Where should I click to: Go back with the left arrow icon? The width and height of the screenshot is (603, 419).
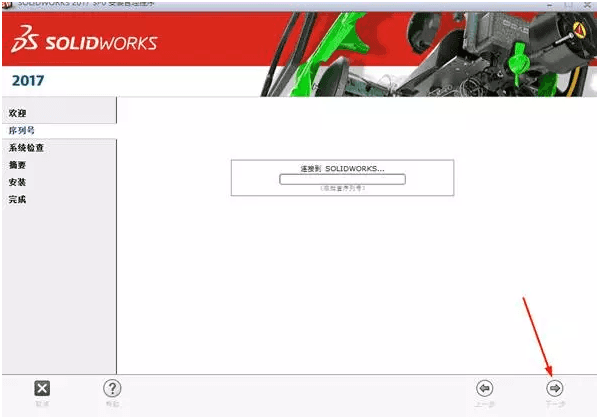point(485,388)
